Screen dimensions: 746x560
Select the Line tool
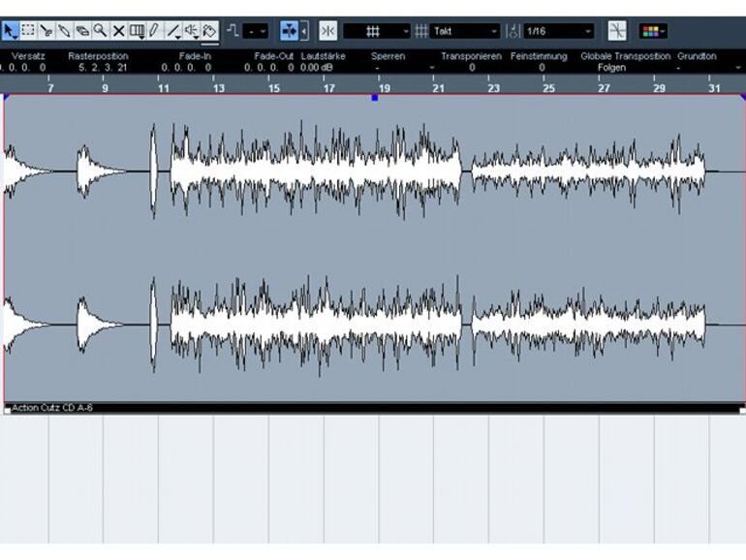coord(173,31)
